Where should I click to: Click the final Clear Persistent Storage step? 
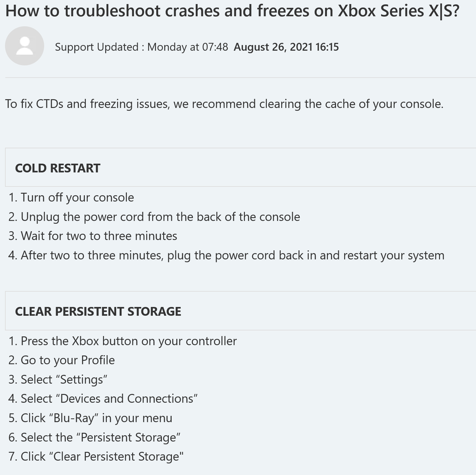[x=96, y=457]
